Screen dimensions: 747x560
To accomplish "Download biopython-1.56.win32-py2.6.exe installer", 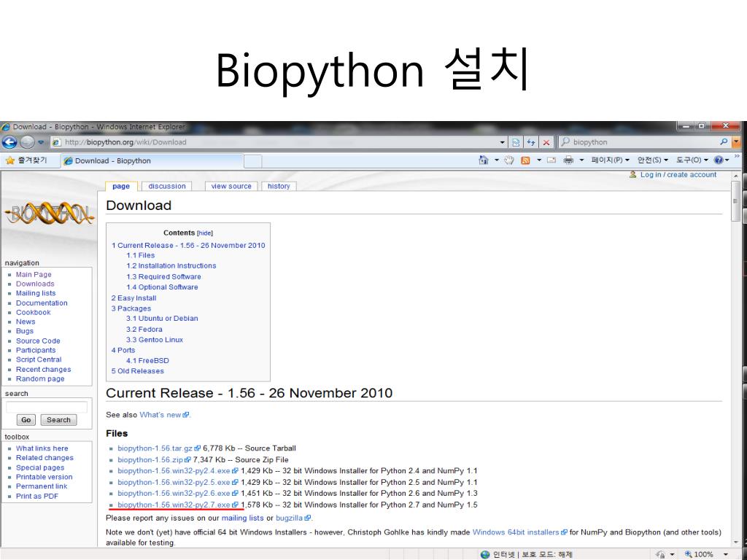I will pyautogui.click(x=177, y=494).
